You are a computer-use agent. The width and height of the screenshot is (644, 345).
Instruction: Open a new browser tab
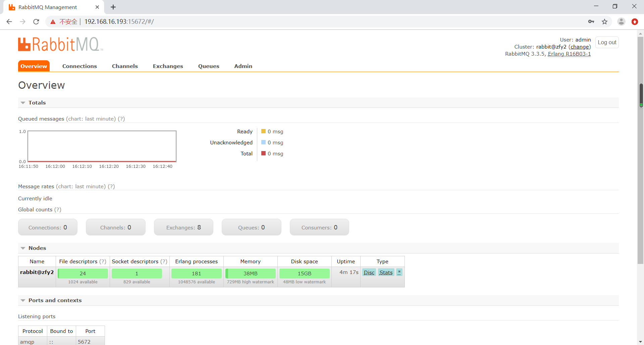113,7
